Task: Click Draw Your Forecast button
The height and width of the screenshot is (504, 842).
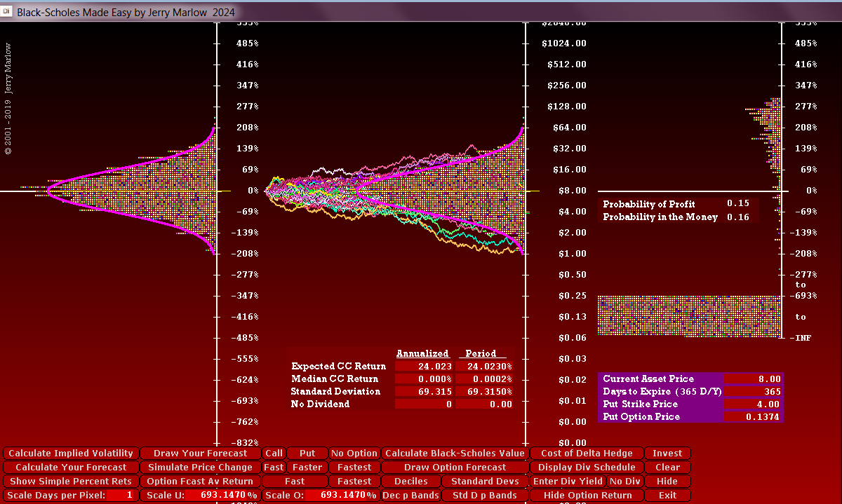Action: coord(200,454)
